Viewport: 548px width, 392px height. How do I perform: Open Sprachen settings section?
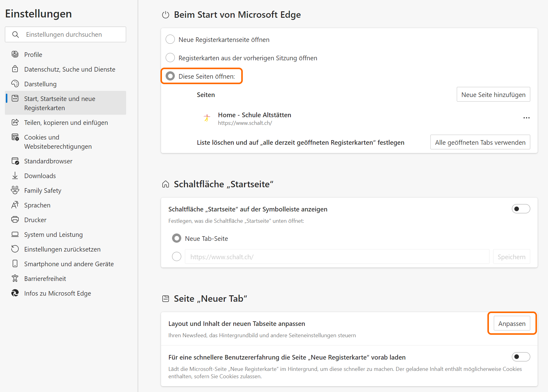(x=37, y=205)
